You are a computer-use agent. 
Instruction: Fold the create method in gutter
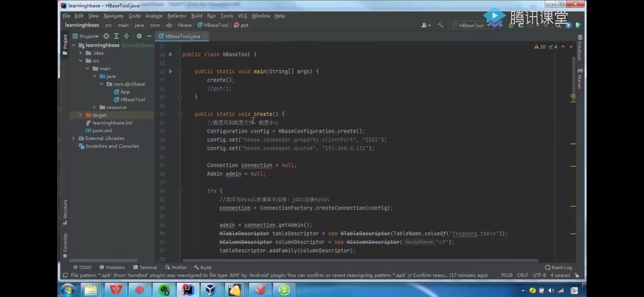pos(180,114)
